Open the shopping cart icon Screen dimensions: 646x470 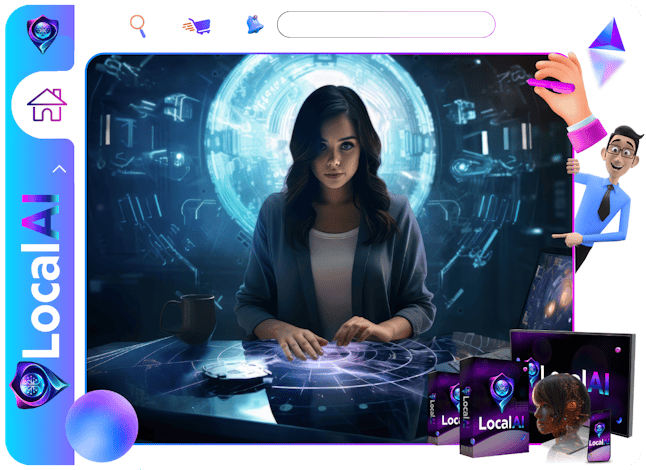point(196,25)
